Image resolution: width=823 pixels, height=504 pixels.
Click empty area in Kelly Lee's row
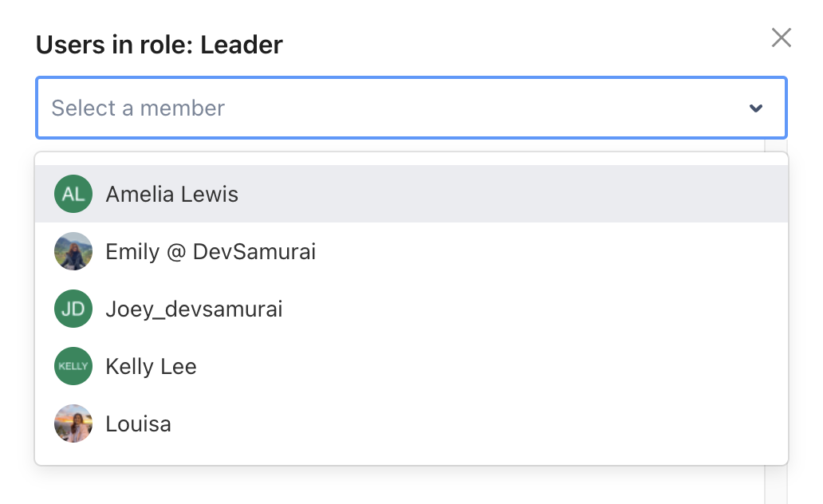478,367
